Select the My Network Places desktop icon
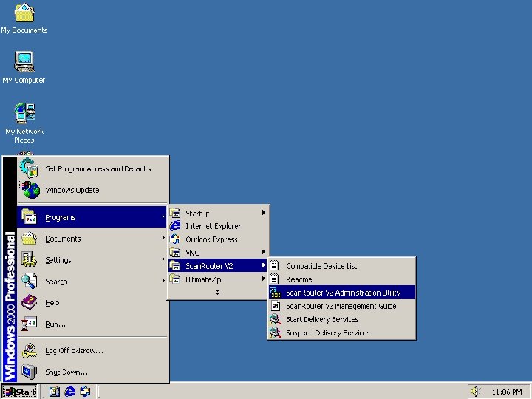 pos(24,123)
